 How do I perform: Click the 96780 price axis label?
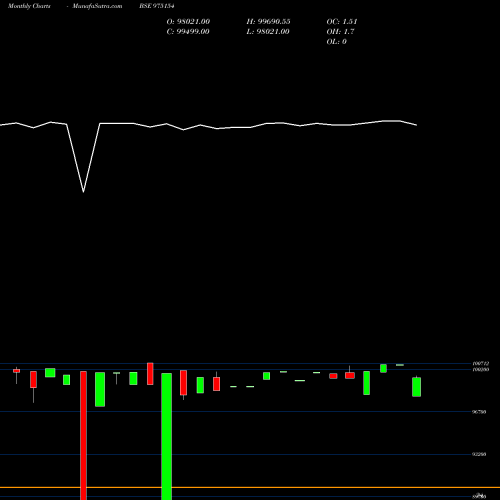(479, 412)
